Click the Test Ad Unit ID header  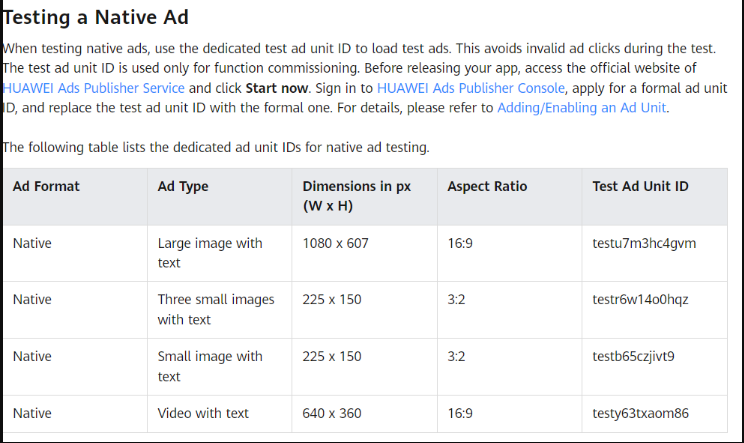click(x=640, y=186)
